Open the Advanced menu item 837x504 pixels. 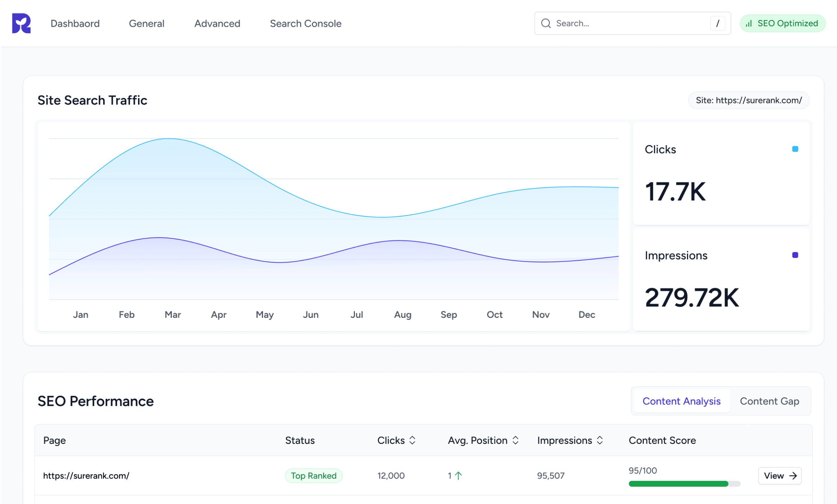pyautogui.click(x=217, y=24)
